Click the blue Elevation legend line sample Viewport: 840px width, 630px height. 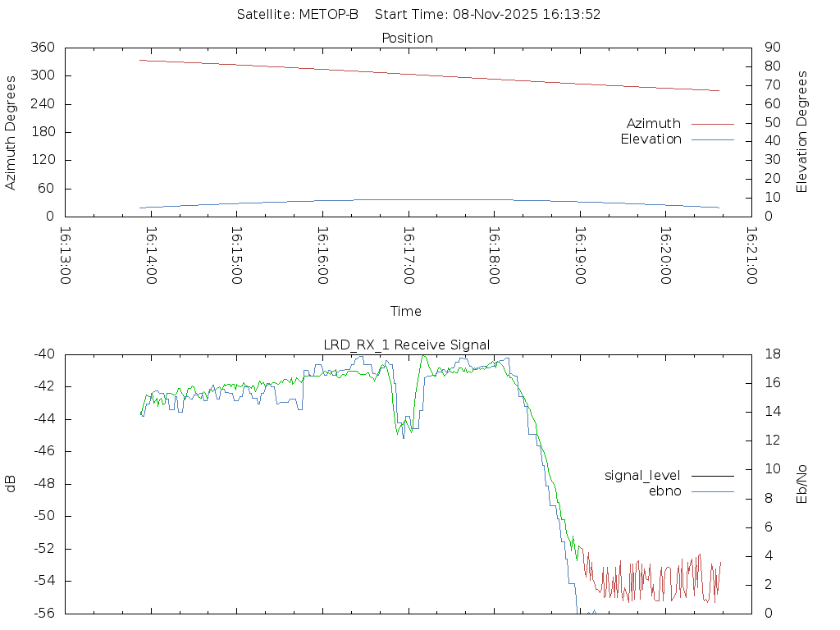click(712, 140)
